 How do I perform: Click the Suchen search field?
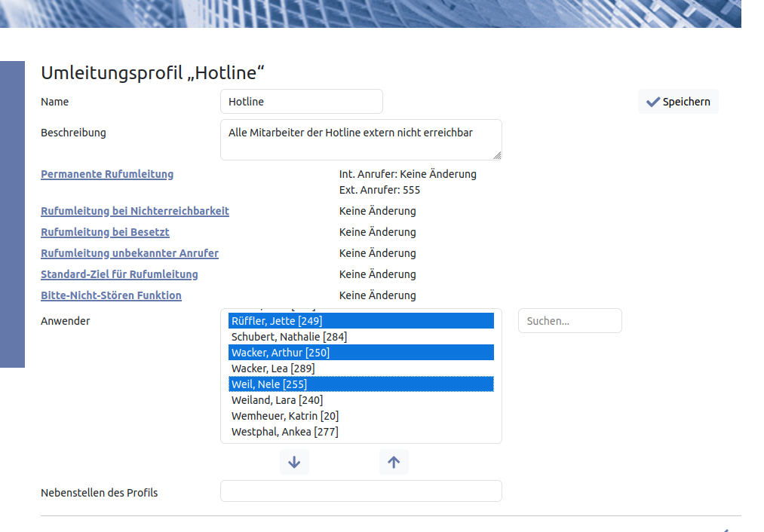pos(569,321)
